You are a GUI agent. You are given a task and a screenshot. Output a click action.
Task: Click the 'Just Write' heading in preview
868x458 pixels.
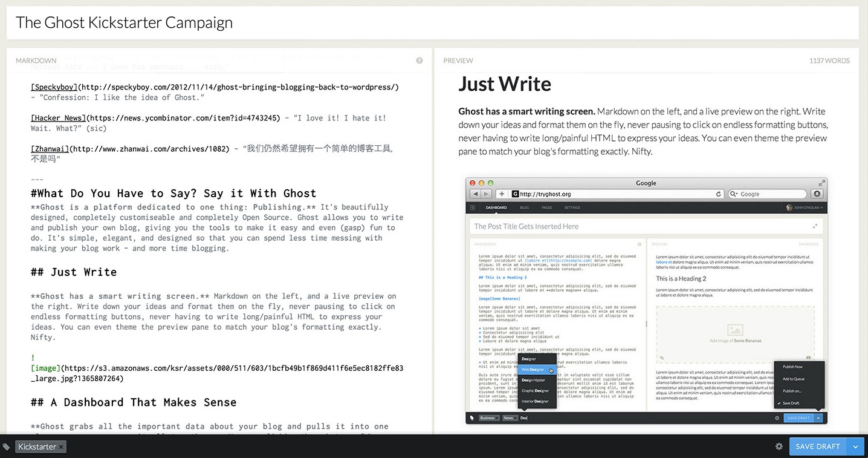pos(505,83)
